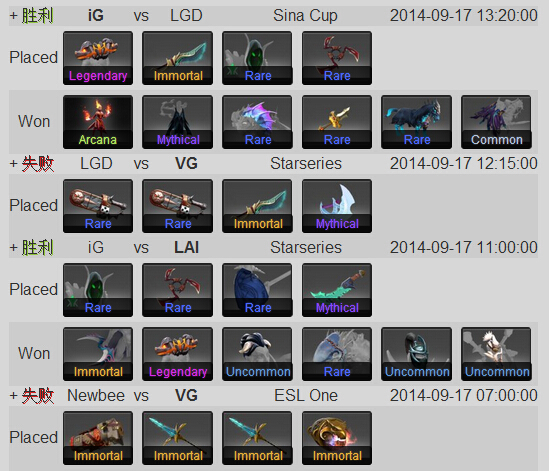Screen dimensions: 549x471
Task: Click the first Uncommon item won from iG vs LAI
Action: [257, 354]
